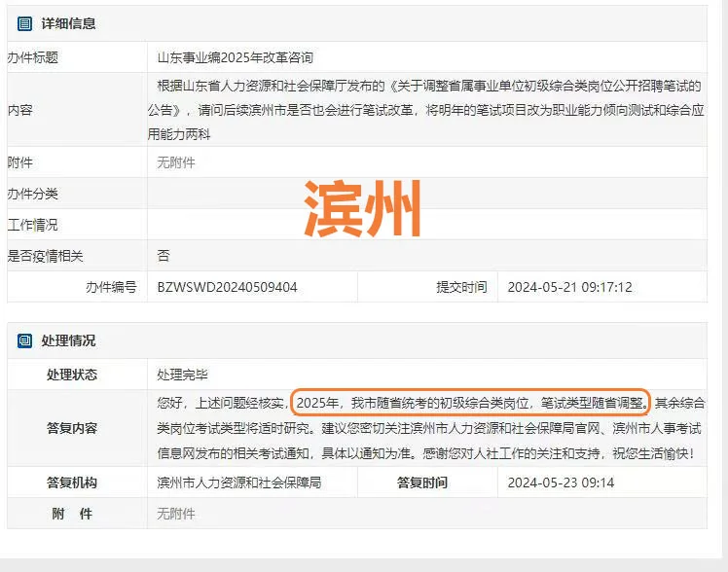Click the 答复时间 label
This screenshot has height=572, width=728.
coord(422,483)
